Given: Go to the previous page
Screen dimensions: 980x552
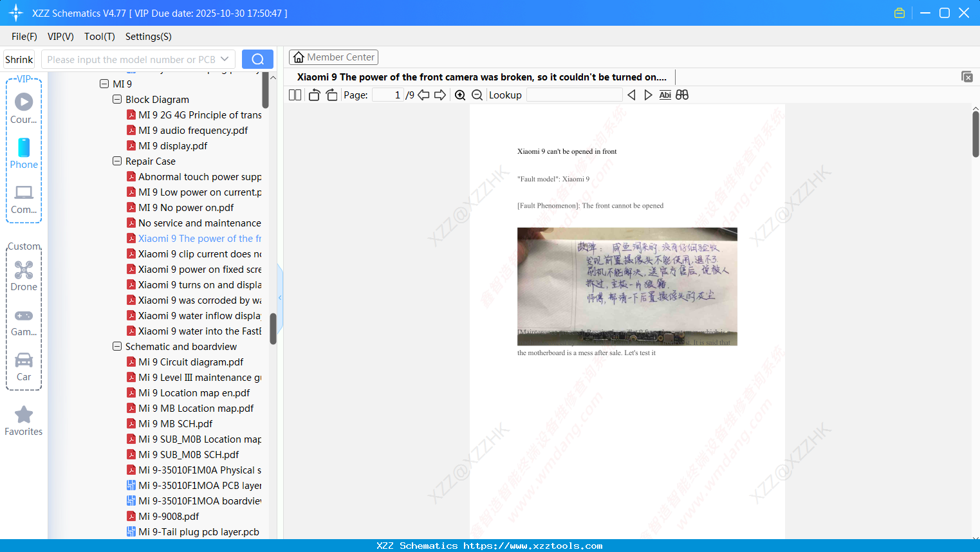Looking at the screenshot, I should (423, 95).
